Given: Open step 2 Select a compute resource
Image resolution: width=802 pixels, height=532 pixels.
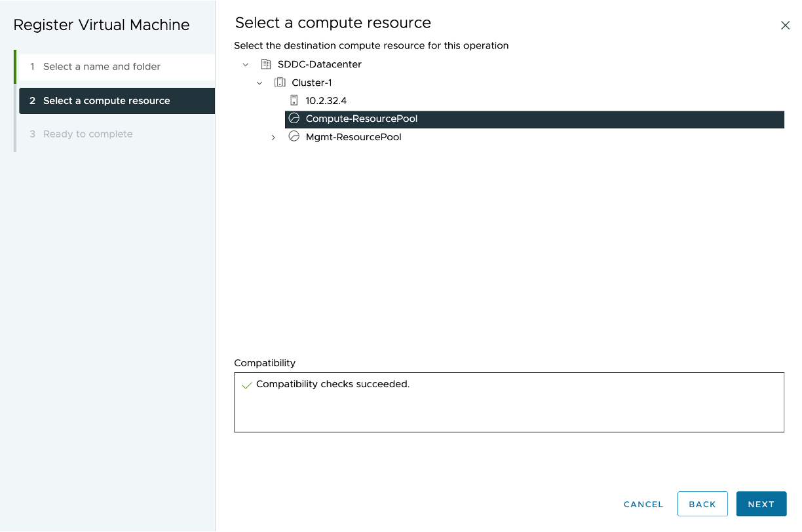Looking at the screenshot, I should (x=106, y=101).
